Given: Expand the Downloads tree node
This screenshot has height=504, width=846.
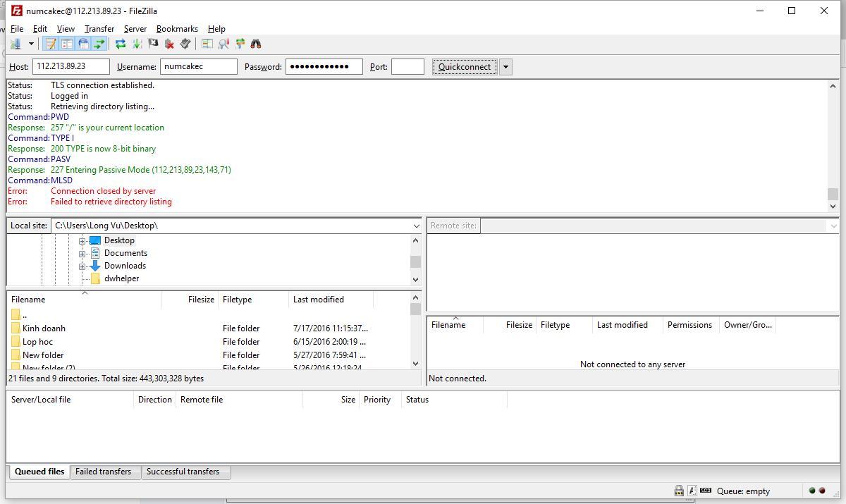Looking at the screenshot, I should click(x=82, y=266).
